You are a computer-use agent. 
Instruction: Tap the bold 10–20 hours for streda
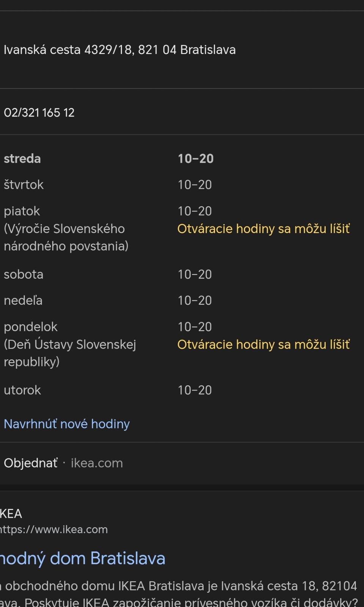click(x=196, y=159)
